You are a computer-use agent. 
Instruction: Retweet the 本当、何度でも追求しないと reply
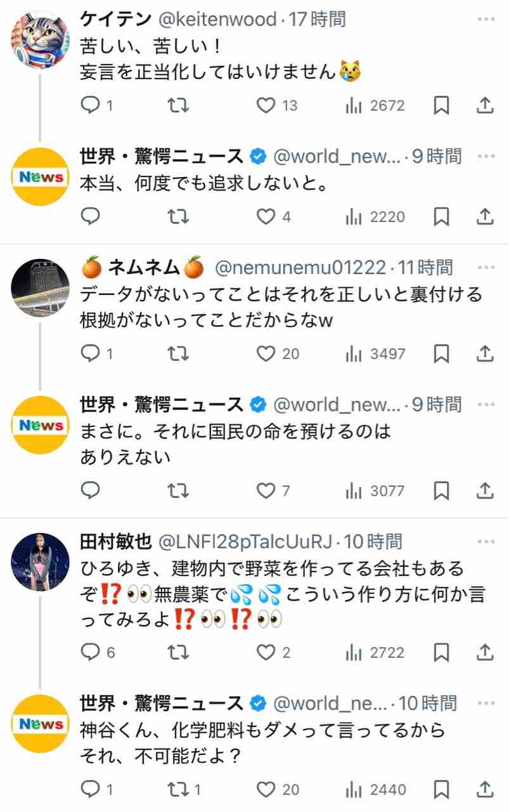[179, 217]
